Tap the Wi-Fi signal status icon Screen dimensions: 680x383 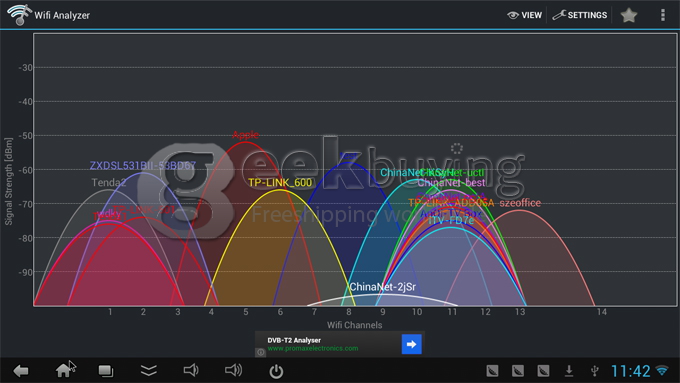(662, 370)
